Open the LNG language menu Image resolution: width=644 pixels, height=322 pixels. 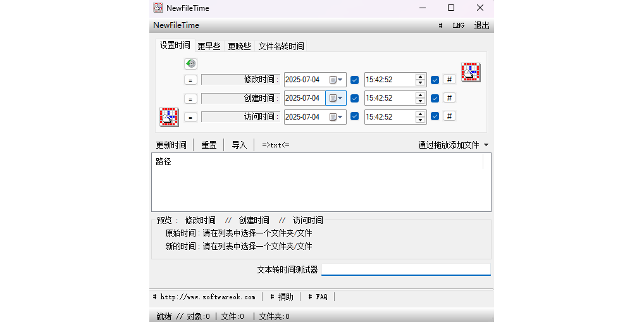[459, 25]
